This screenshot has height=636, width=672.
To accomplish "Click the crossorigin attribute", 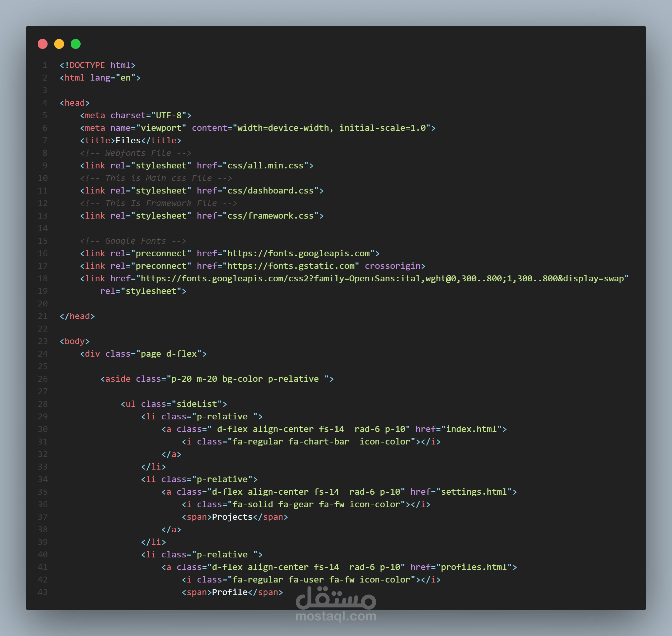I will coord(392,266).
